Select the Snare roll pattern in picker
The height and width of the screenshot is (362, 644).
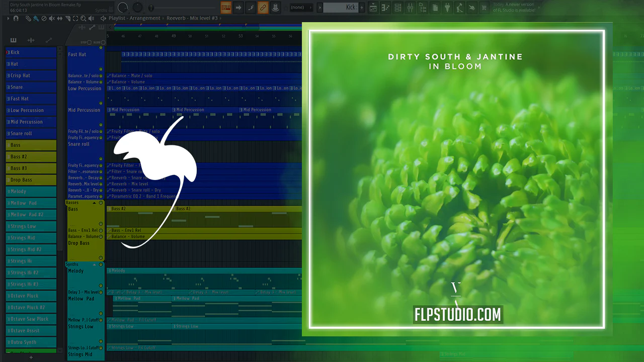tap(31, 133)
